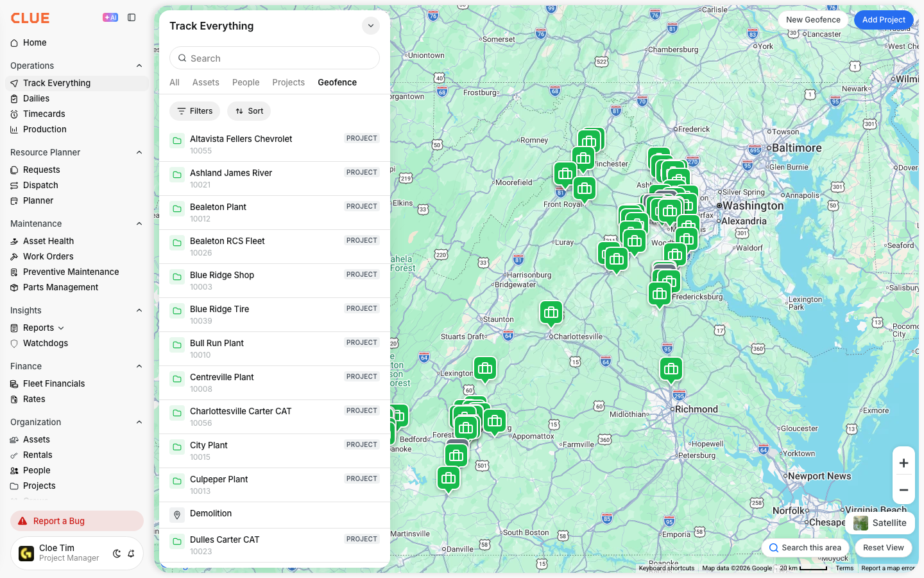Click the AI badge icon beside the CLUE logo
Viewport: 924px width, 578px height.
pos(110,18)
